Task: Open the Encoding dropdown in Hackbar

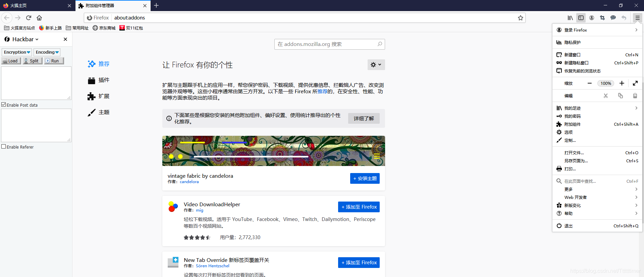Action: [x=47, y=52]
